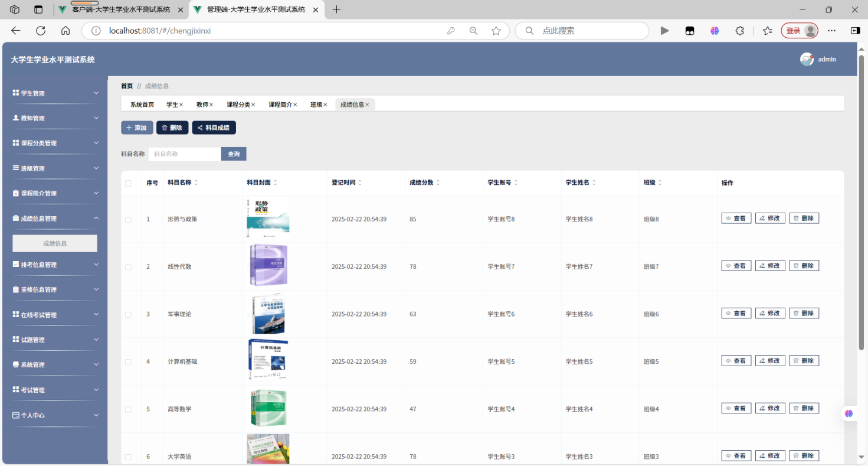Go to browser home icon
Viewport: 868px width, 466px height.
click(x=65, y=31)
